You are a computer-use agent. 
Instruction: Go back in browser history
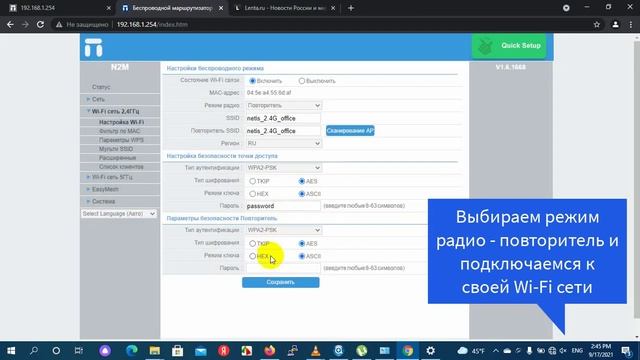click(10, 24)
